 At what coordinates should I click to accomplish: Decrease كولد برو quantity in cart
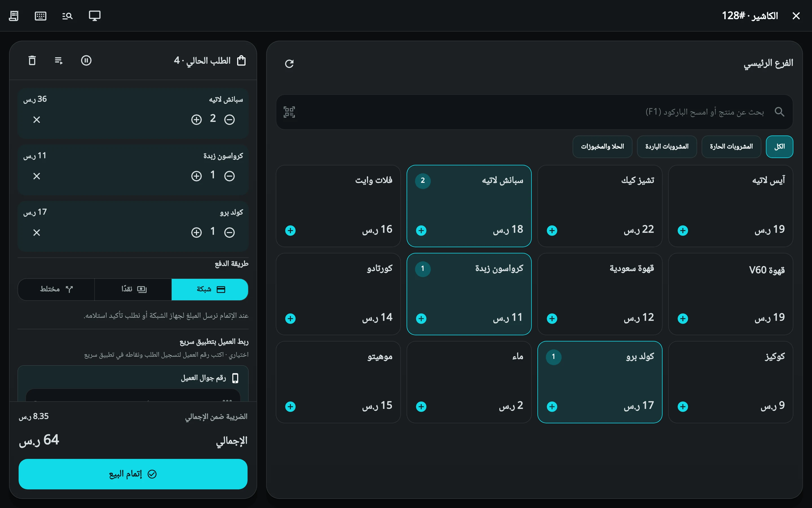tap(230, 233)
